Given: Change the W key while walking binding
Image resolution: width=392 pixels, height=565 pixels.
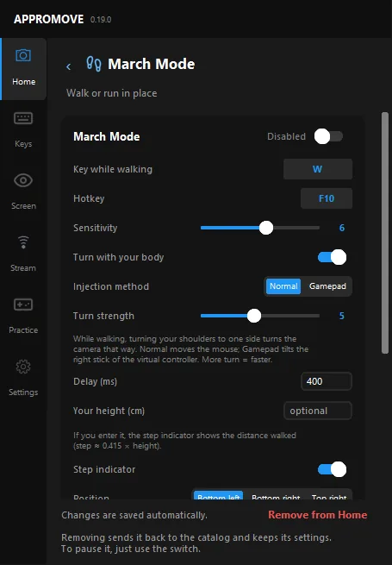Looking at the screenshot, I should [318, 169].
